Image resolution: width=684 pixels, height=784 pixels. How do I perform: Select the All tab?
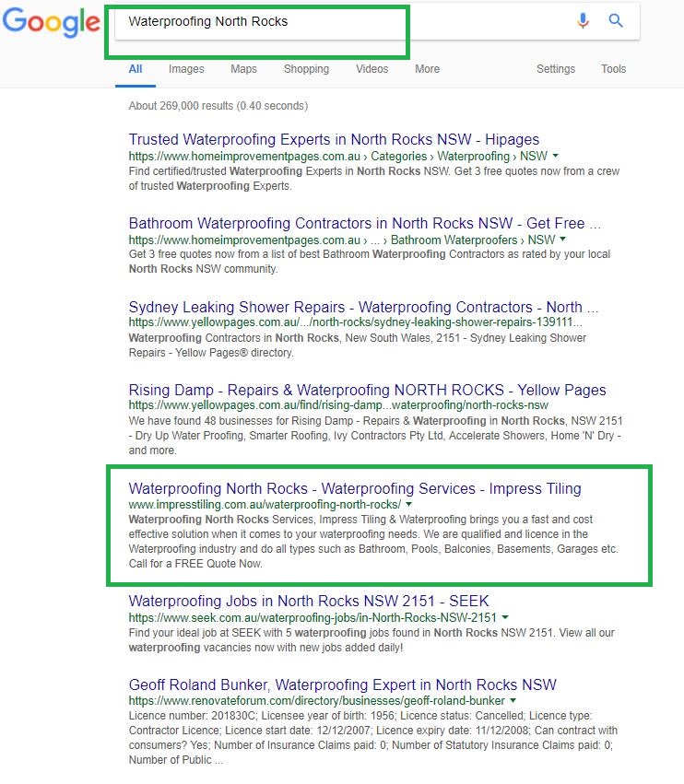(x=136, y=69)
